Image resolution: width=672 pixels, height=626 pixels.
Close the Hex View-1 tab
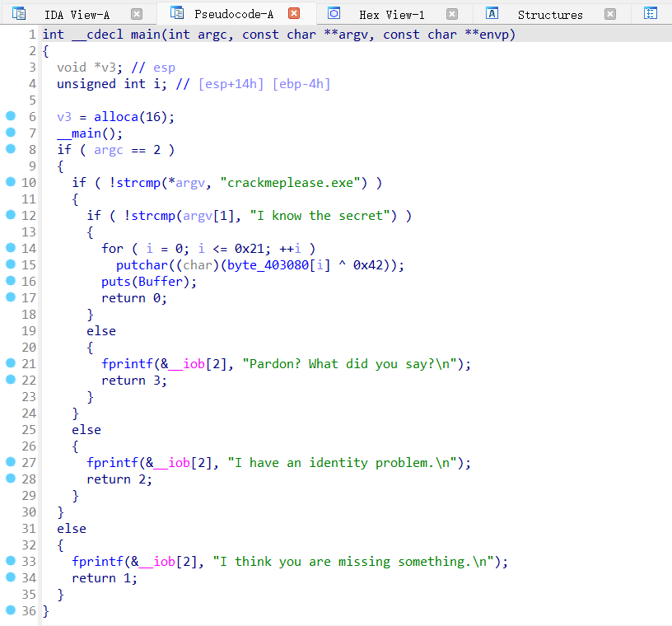tap(452, 14)
